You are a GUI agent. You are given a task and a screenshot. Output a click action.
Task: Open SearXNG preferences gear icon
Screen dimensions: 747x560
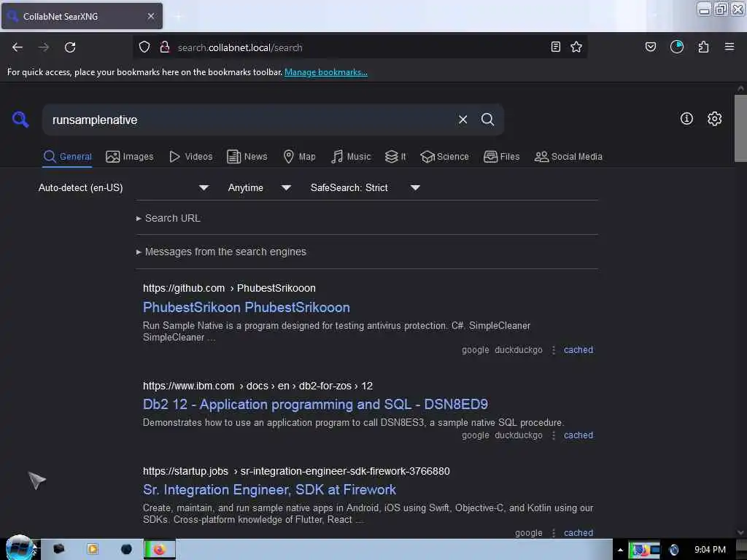tap(714, 119)
